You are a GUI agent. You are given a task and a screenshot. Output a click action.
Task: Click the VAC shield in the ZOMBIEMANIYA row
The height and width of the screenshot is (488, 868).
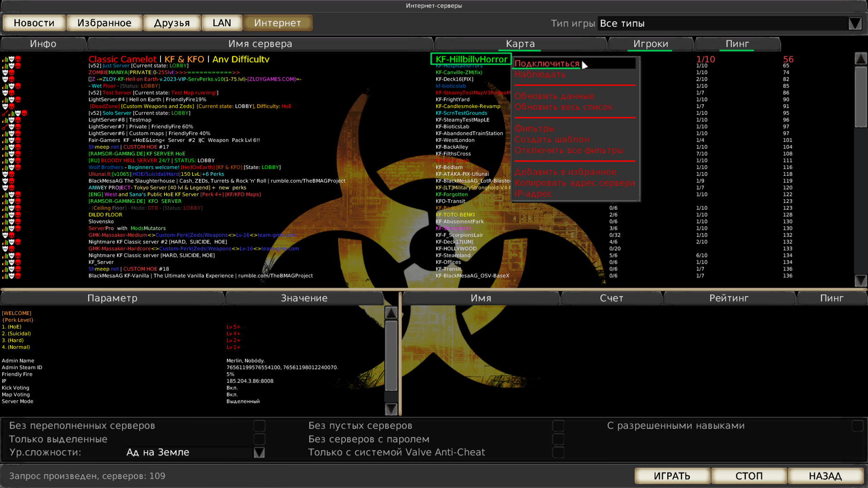coord(5,72)
